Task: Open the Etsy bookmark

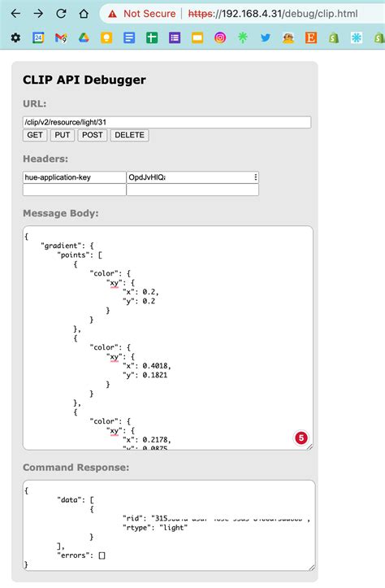Action: tap(311, 37)
